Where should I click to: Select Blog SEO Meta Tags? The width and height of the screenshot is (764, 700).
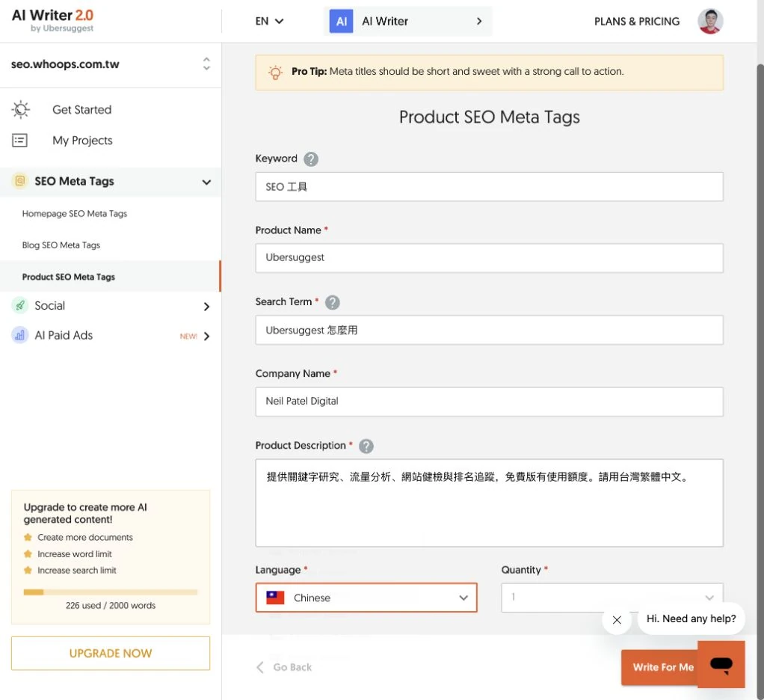[x=61, y=245]
